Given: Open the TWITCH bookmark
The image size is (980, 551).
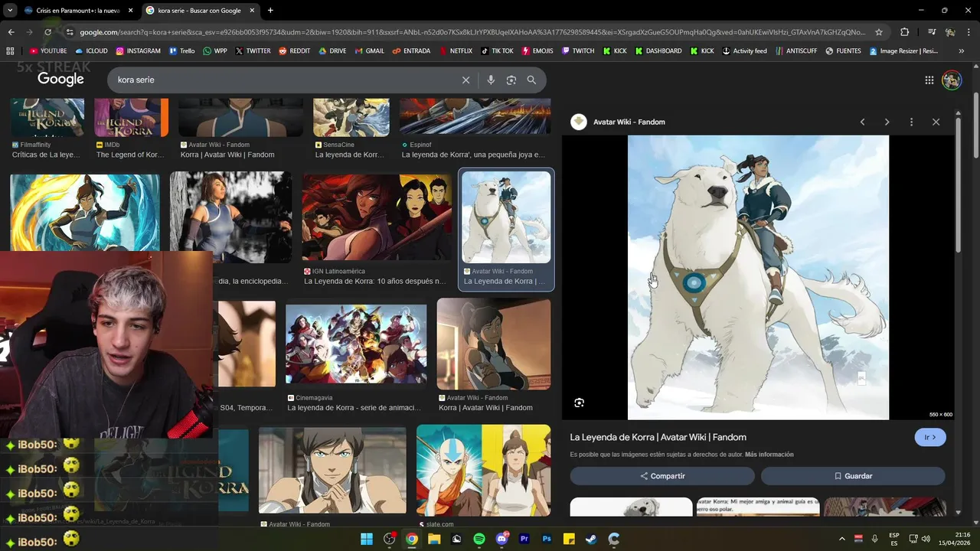Looking at the screenshot, I should 577,51.
